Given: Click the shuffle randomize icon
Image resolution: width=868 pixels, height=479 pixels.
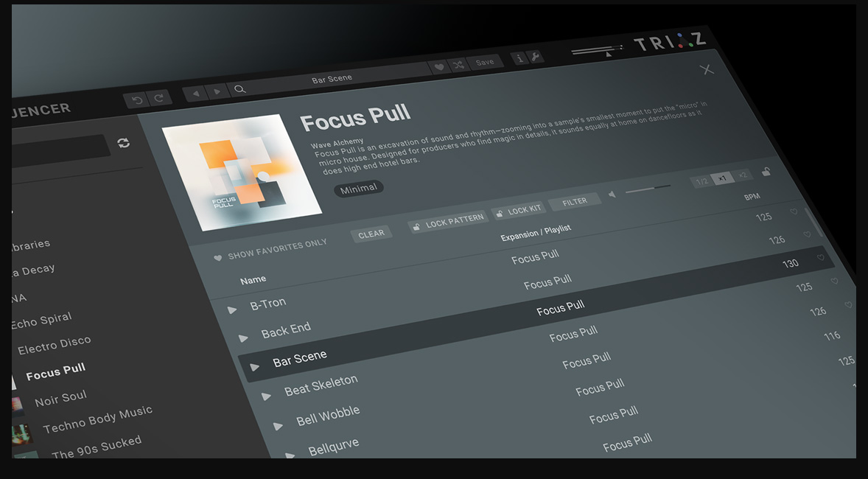Looking at the screenshot, I should [x=458, y=65].
